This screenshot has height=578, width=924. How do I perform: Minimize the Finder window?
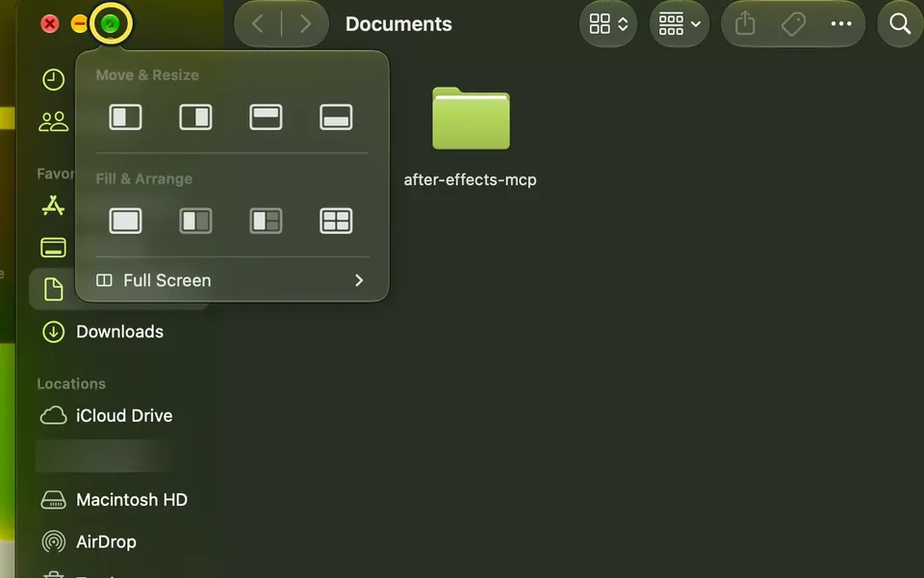[79, 24]
